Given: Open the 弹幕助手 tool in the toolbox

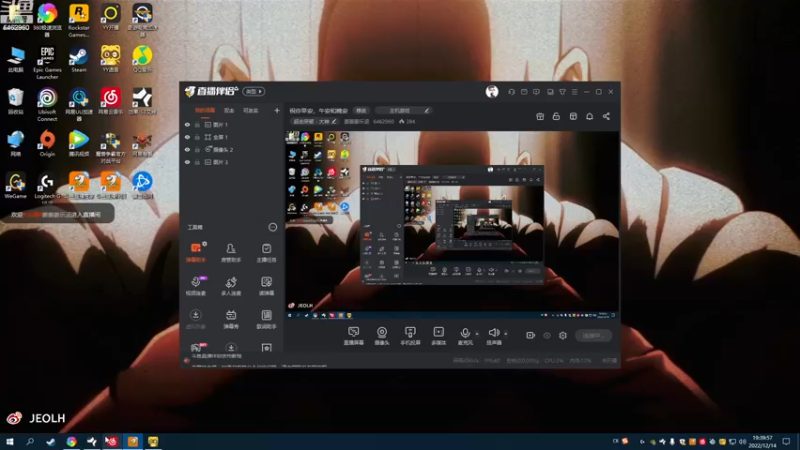Looking at the screenshot, I should pos(195,252).
